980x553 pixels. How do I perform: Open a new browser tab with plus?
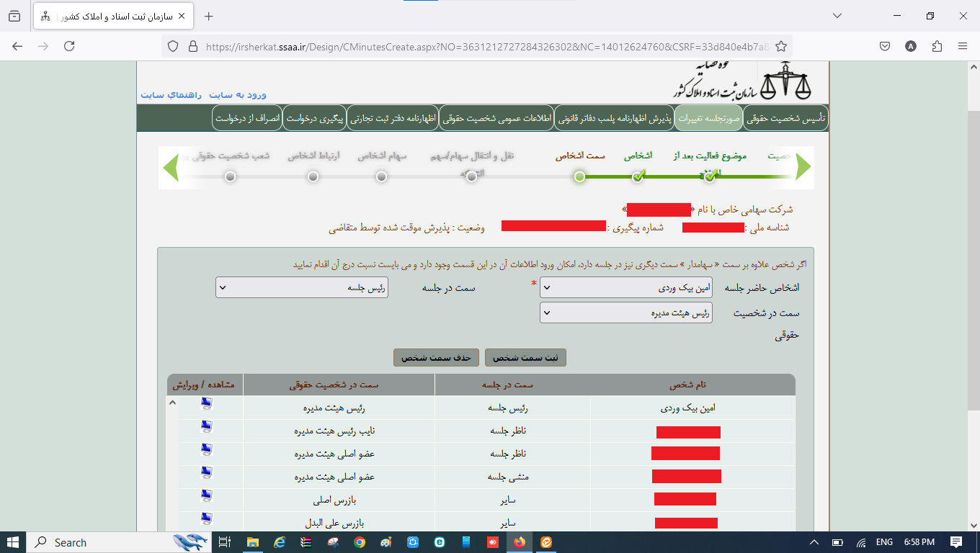point(209,16)
